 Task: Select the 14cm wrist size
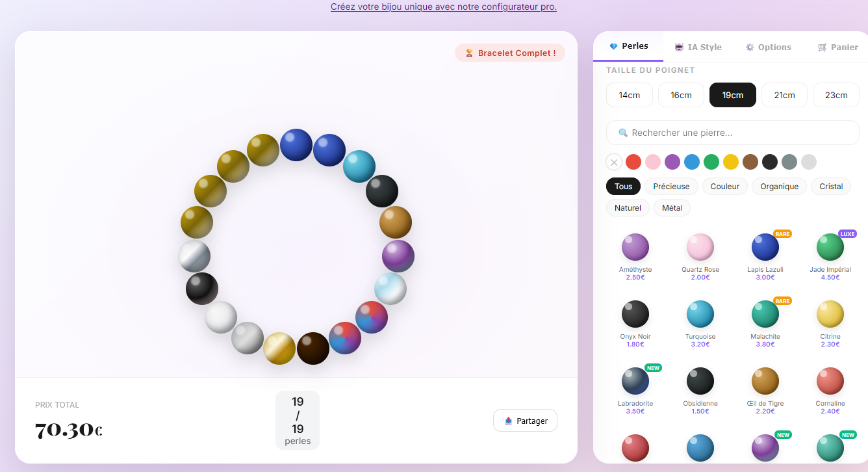point(629,94)
